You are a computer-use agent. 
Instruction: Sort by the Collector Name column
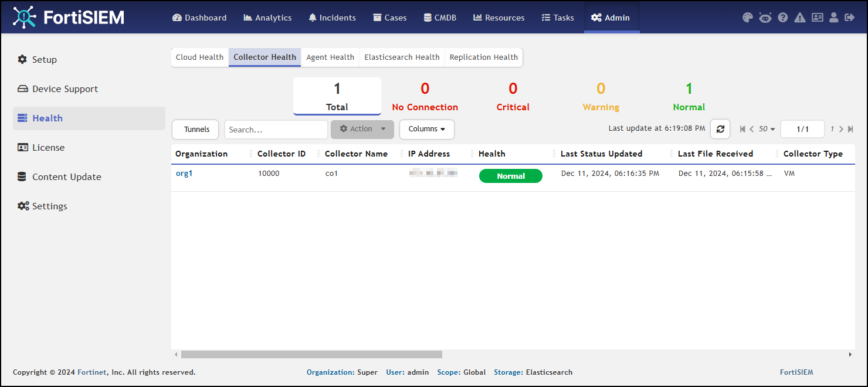356,154
